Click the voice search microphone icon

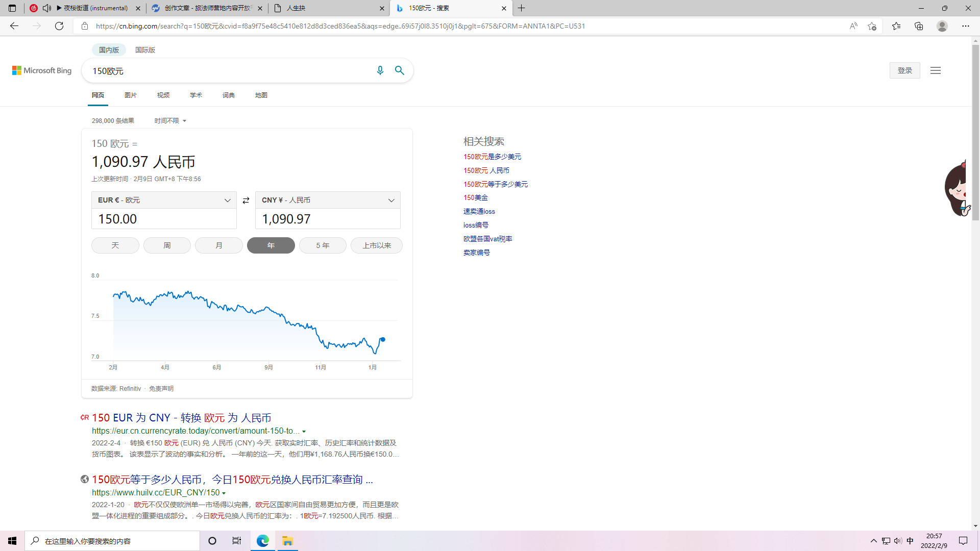pyautogui.click(x=380, y=70)
